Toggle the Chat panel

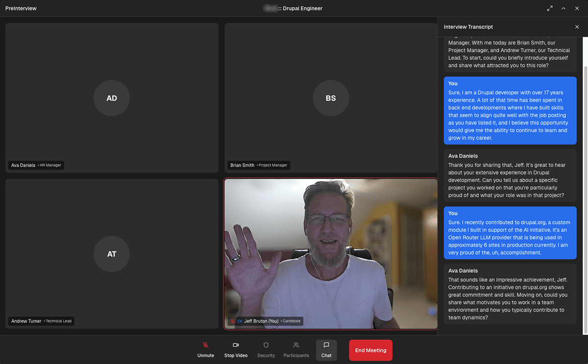[326, 350]
